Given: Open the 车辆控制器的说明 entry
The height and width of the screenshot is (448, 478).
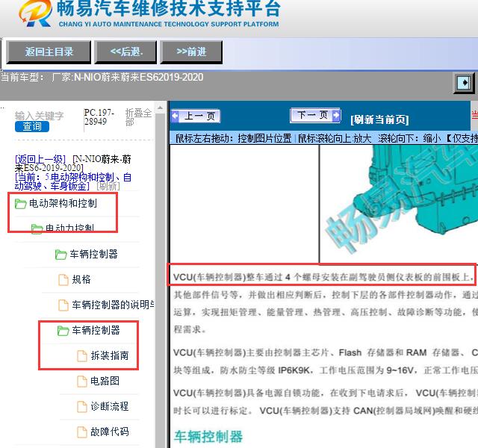Looking at the screenshot, I should 113,305.
